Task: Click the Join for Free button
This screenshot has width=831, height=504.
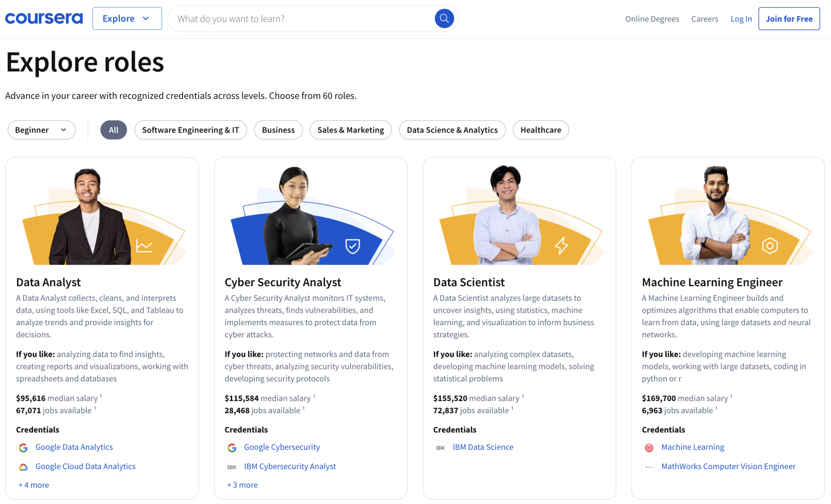Action: click(x=788, y=18)
